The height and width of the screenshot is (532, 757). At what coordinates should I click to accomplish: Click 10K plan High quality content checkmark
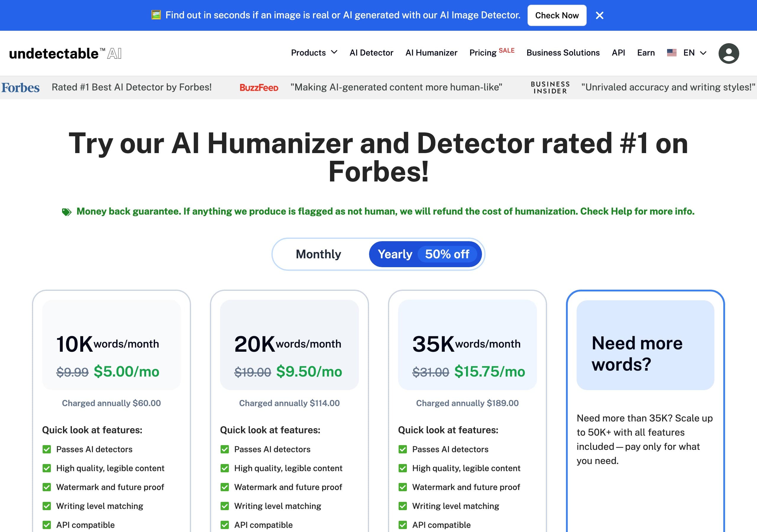pos(47,468)
